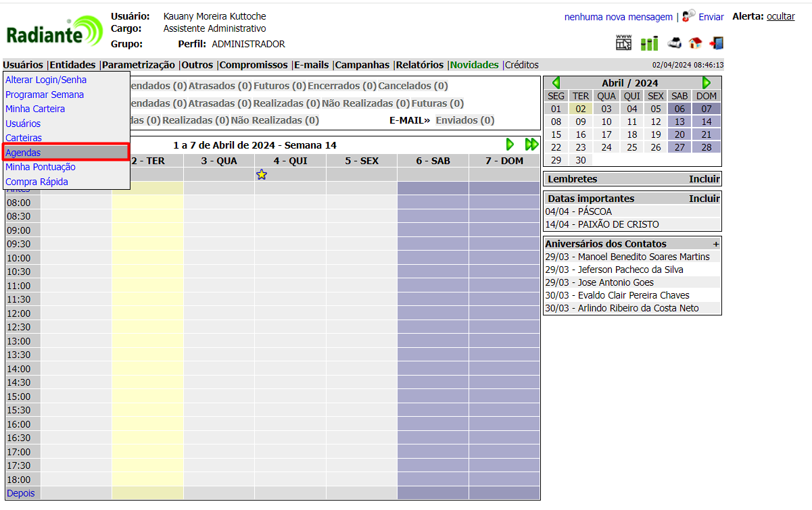Log out using the door exit icon
Viewport: 812px width, 510px height.
tap(716, 43)
